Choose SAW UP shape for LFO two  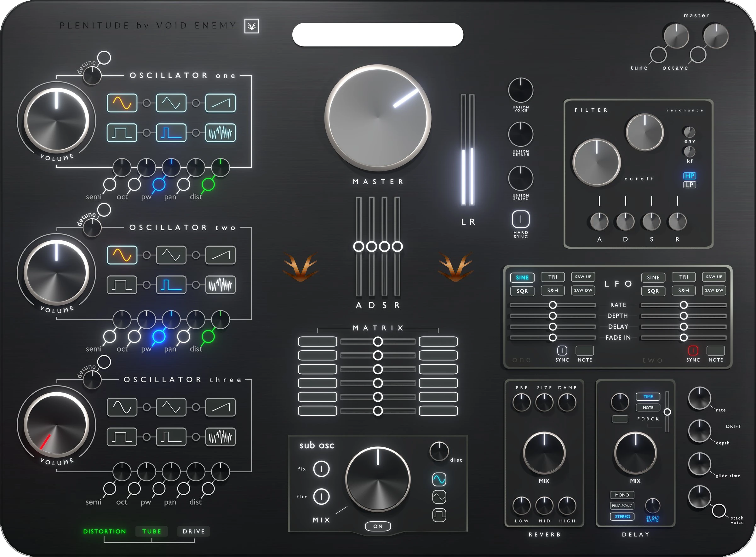(x=714, y=277)
